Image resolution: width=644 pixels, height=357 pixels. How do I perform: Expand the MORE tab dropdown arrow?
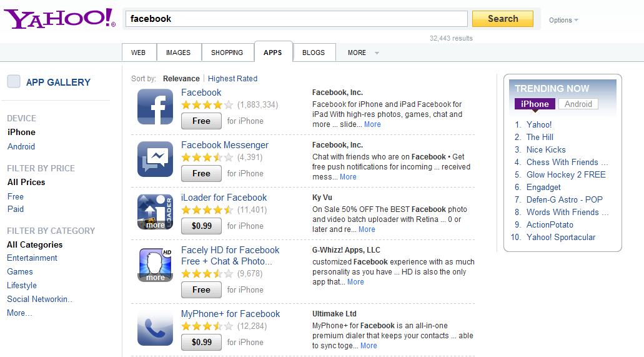pos(377,53)
